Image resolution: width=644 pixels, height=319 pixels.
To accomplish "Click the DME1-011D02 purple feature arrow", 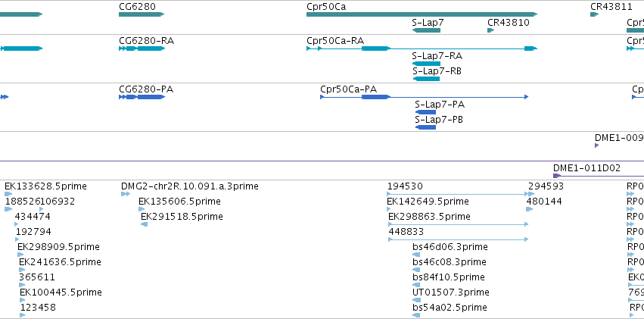I will [x=557, y=176].
